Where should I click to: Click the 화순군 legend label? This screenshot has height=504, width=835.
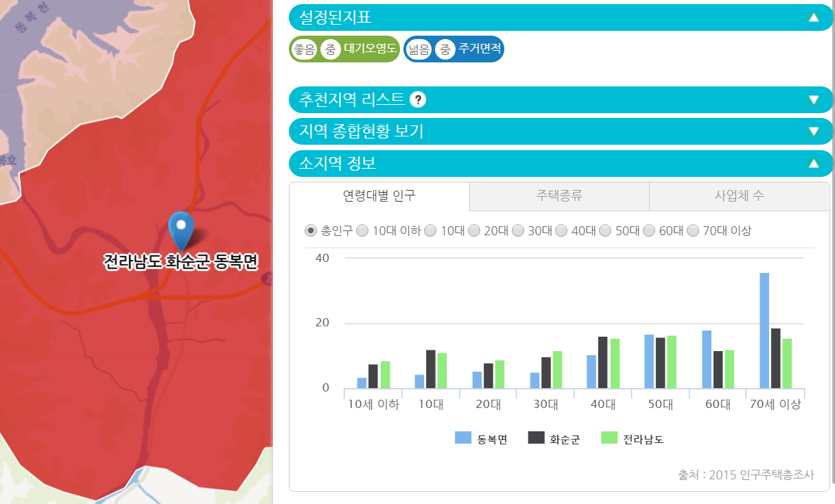pyautogui.click(x=565, y=440)
